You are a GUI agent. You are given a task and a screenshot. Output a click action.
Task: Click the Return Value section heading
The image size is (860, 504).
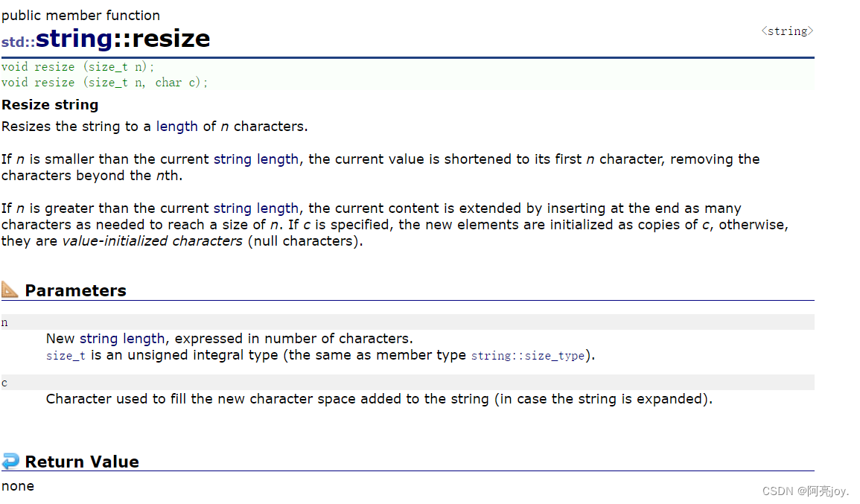(82, 462)
